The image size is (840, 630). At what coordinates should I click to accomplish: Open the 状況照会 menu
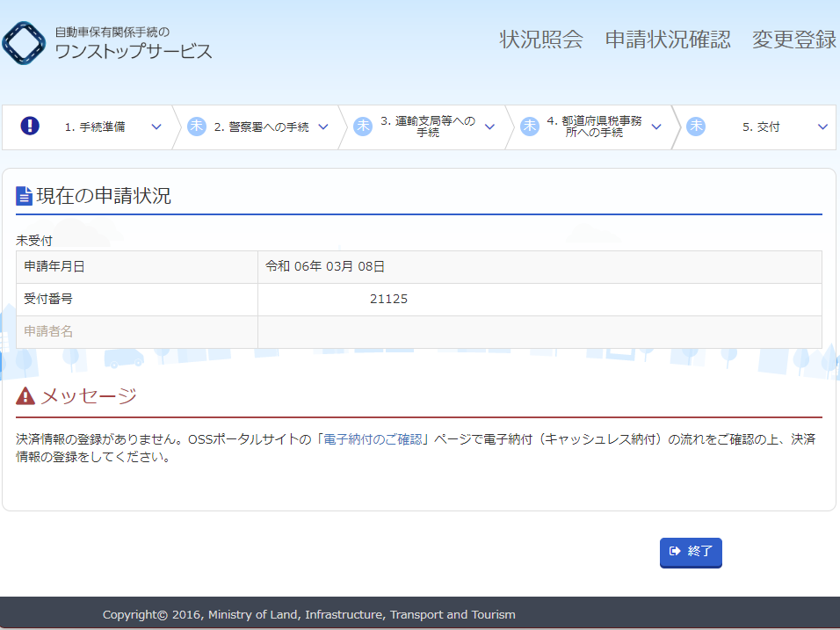(541, 40)
